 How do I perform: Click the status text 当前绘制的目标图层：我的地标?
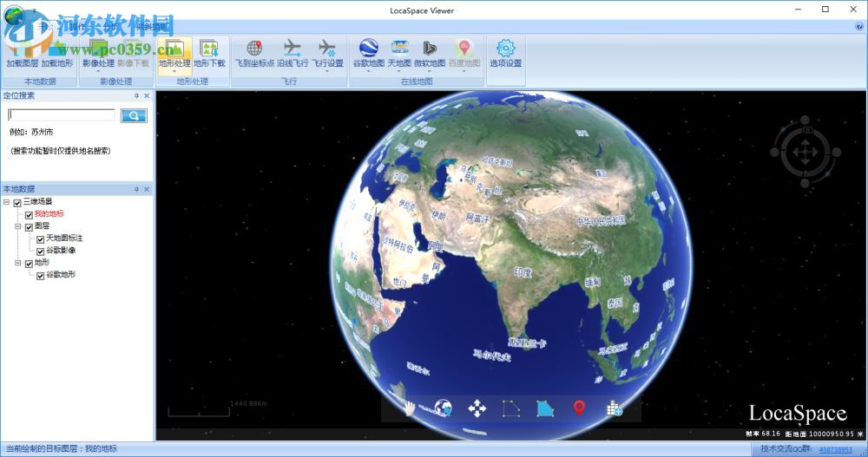pyautogui.click(x=62, y=449)
